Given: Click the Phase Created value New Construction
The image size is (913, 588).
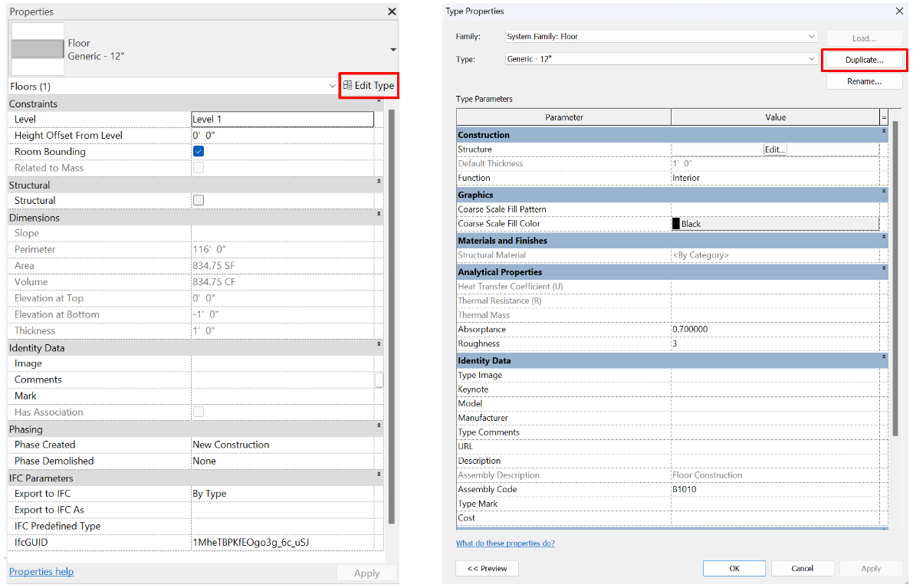Looking at the screenshot, I should [x=282, y=445].
